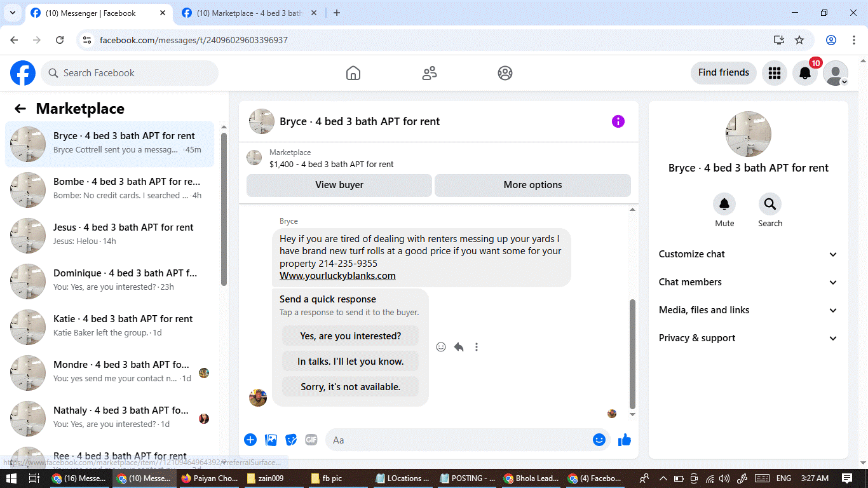Open Chrome profile icon in toolbar
Screen dimensions: 868x488
tap(831, 40)
